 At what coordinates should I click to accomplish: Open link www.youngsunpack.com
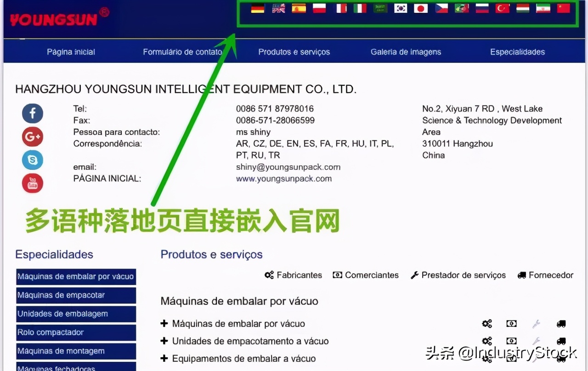[x=283, y=179]
